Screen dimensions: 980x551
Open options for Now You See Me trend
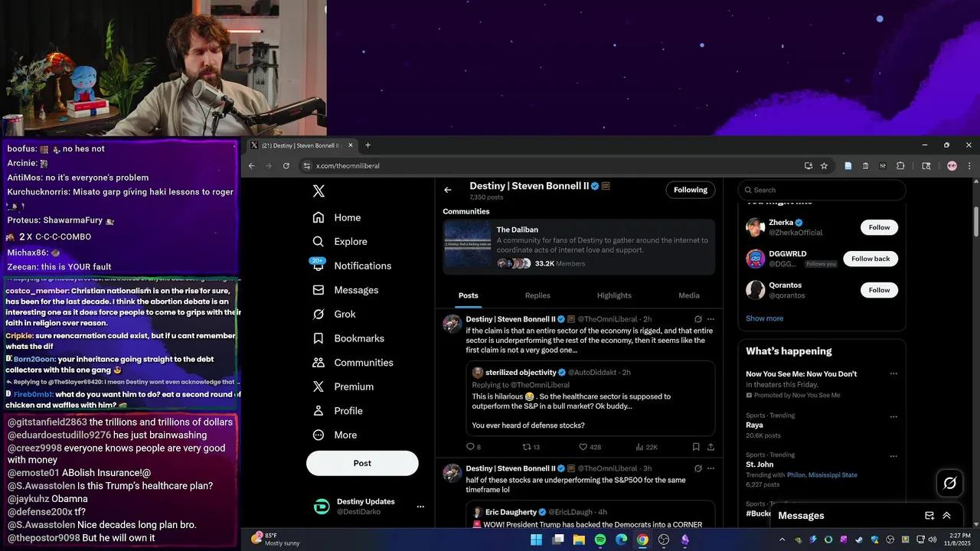click(x=893, y=374)
